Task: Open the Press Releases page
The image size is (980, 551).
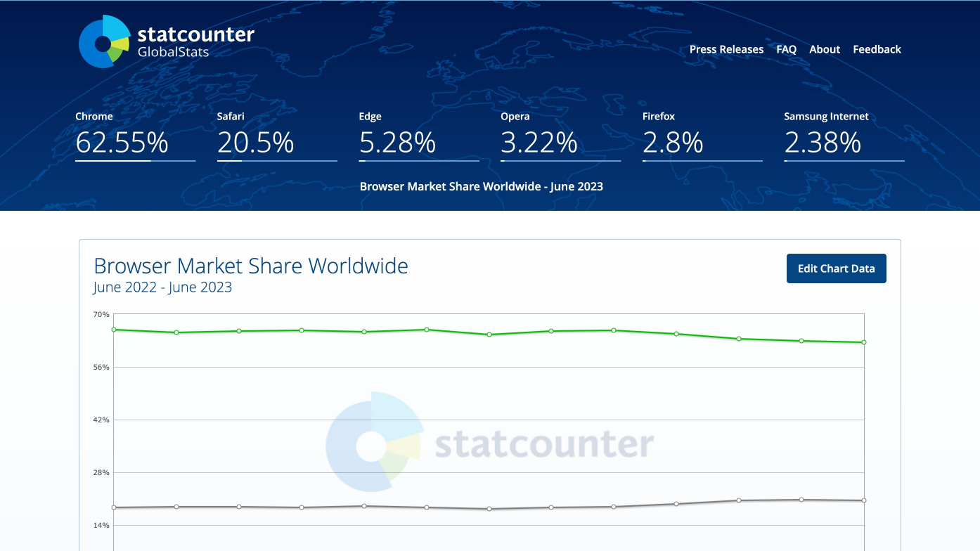Action: point(726,49)
